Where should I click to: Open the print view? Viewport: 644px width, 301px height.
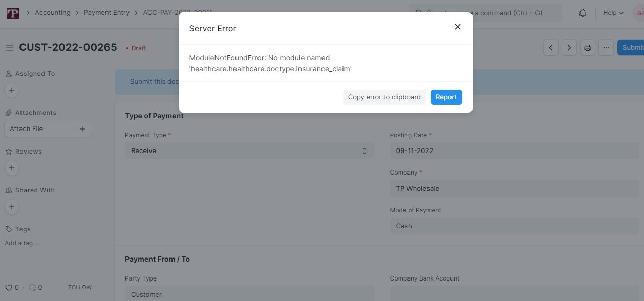click(x=587, y=47)
